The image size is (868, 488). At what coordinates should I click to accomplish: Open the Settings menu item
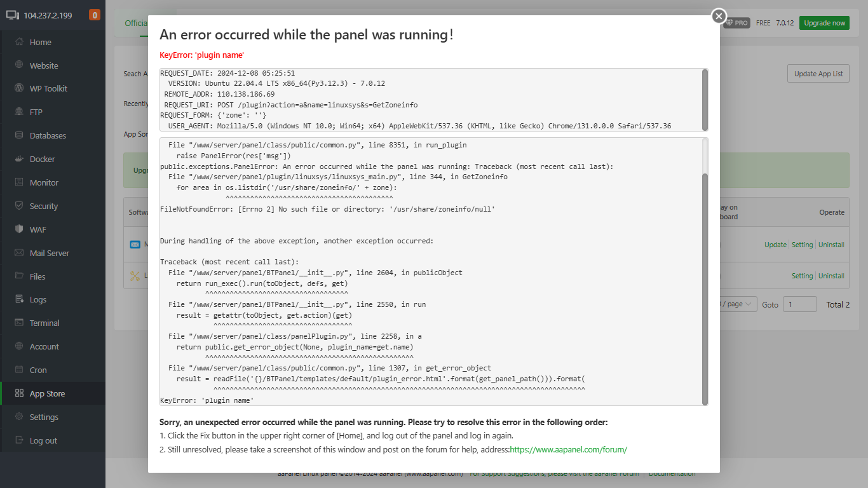(x=44, y=417)
